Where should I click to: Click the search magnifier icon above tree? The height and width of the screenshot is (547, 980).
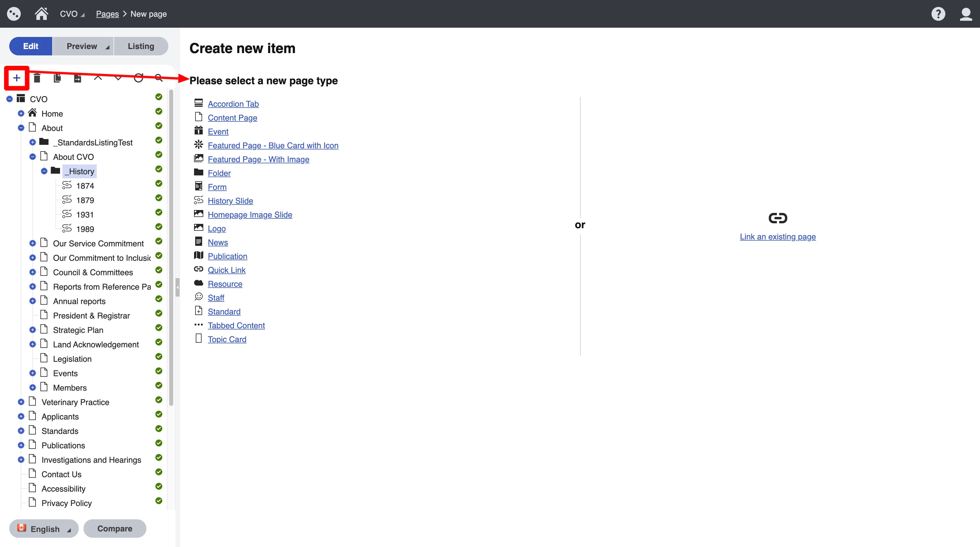(159, 78)
